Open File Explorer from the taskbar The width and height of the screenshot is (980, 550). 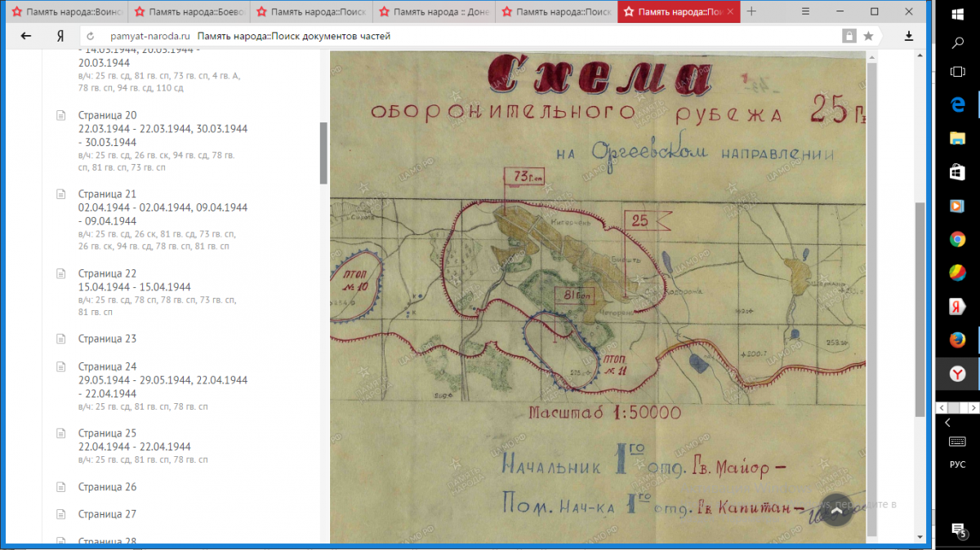pyautogui.click(x=957, y=138)
